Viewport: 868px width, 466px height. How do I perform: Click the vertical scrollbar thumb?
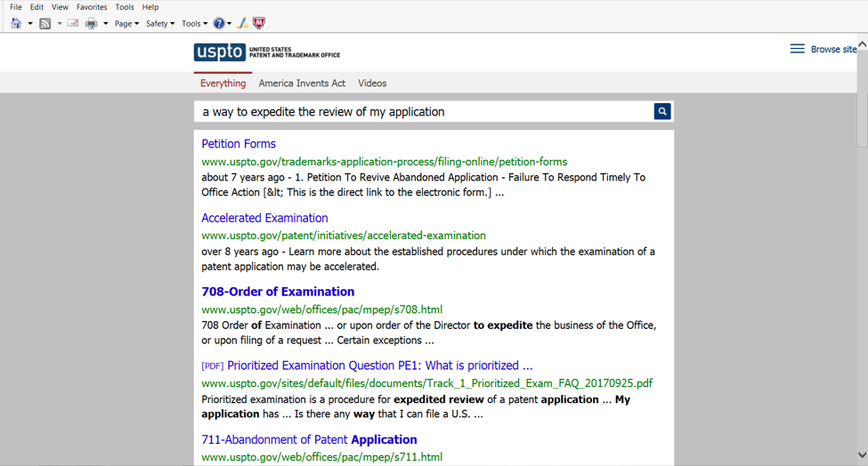[862, 99]
